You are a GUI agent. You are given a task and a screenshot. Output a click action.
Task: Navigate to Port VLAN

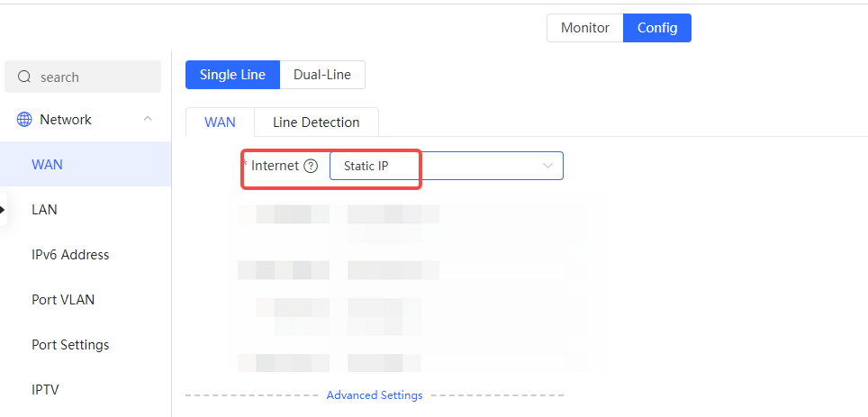(63, 300)
